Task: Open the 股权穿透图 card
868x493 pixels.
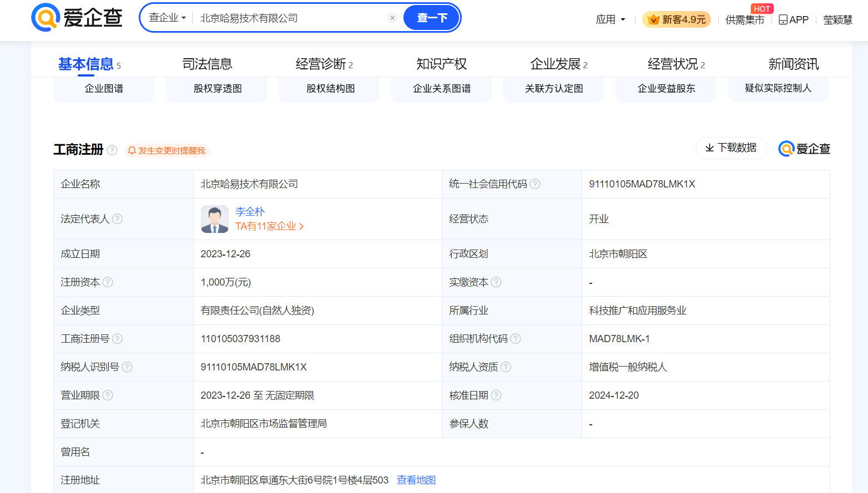Action: [x=217, y=89]
